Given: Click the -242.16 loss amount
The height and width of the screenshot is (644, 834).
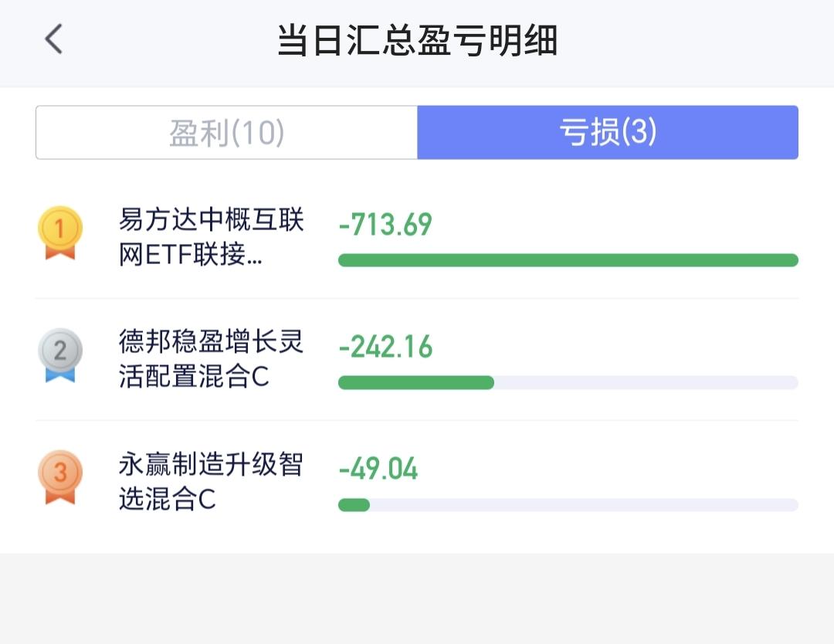Looking at the screenshot, I should 385,347.
